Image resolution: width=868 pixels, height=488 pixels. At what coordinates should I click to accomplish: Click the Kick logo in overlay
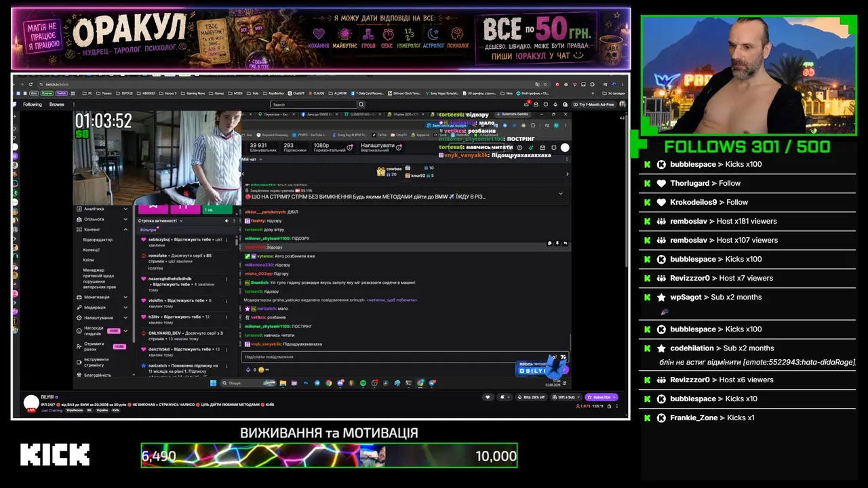click(55, 455)
